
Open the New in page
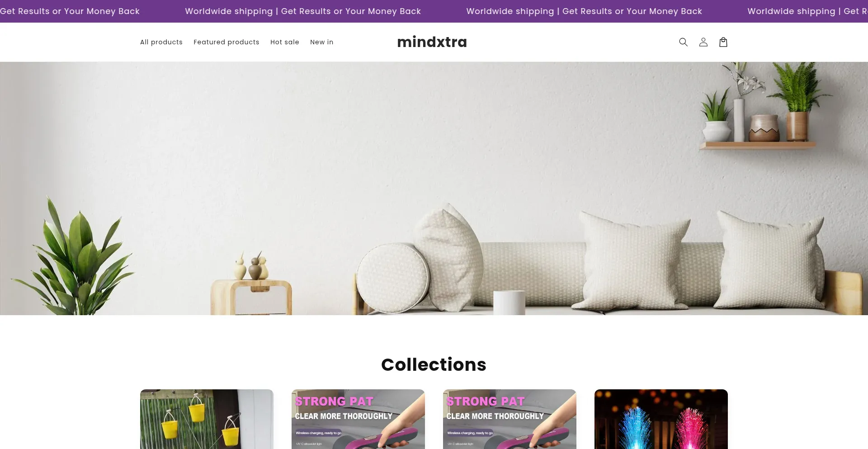(x=322, y=42)
